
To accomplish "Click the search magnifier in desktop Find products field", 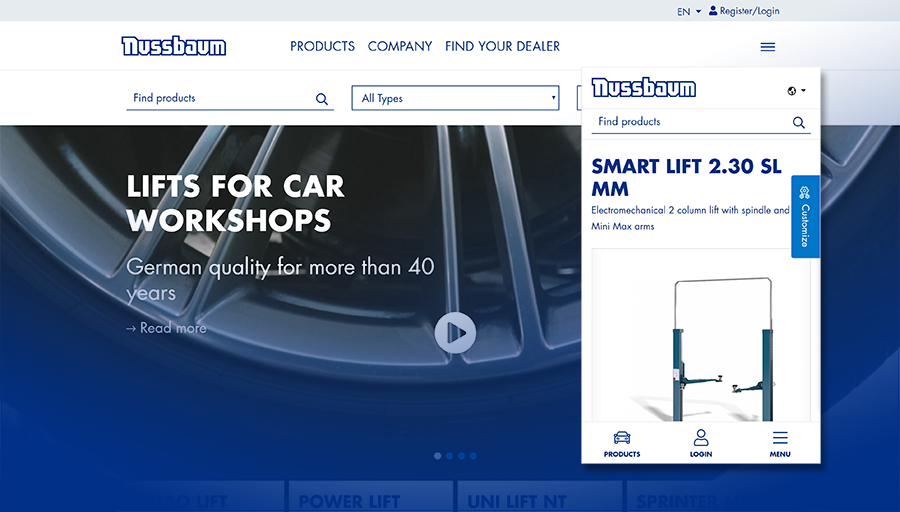I will click(x=322, y=99).
